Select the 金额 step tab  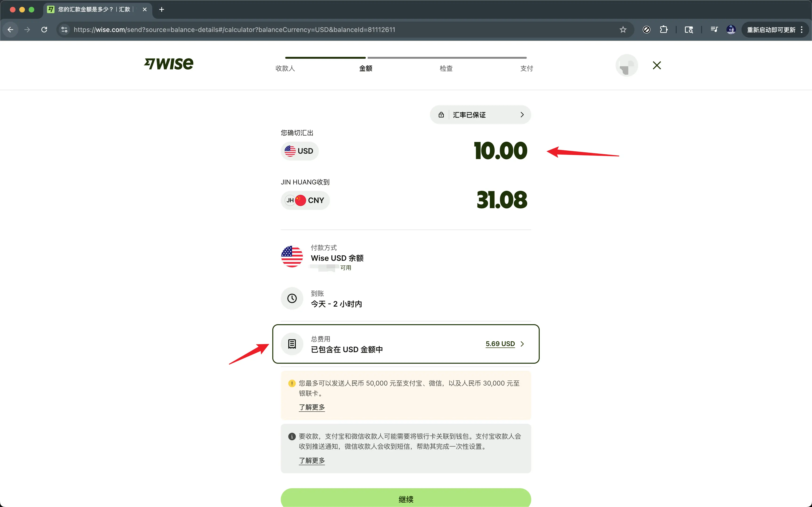365,68
